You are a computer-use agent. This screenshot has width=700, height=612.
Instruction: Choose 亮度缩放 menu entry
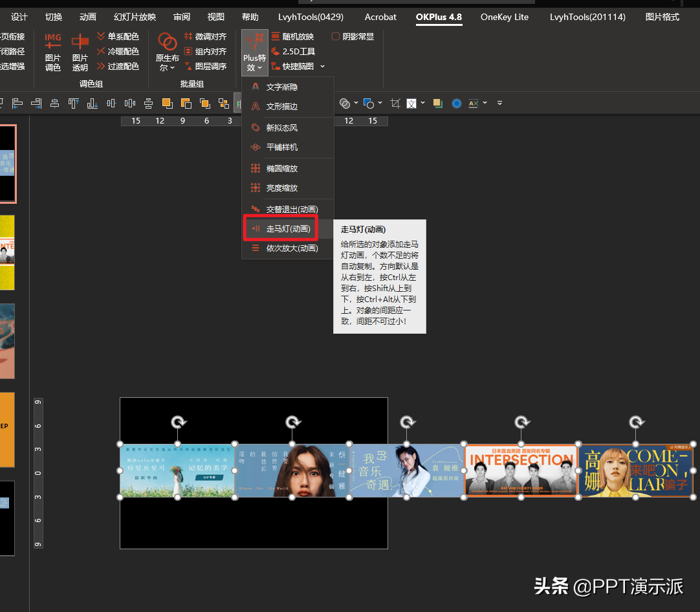click(287, 188)
